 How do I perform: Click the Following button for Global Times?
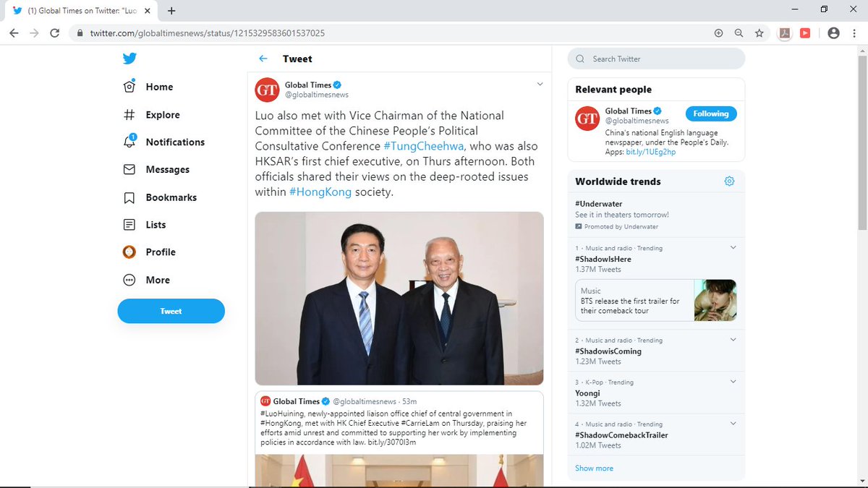711,114
